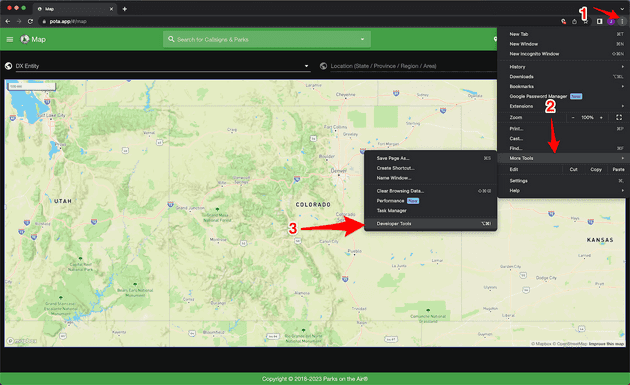
Task: Click the hamburger menu icon beside Map
Action: tap(10, 39)
